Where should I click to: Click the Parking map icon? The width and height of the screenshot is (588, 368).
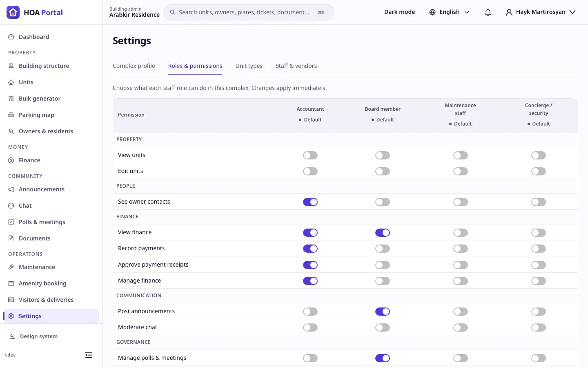pyautogui.click(x=11, y=115)
